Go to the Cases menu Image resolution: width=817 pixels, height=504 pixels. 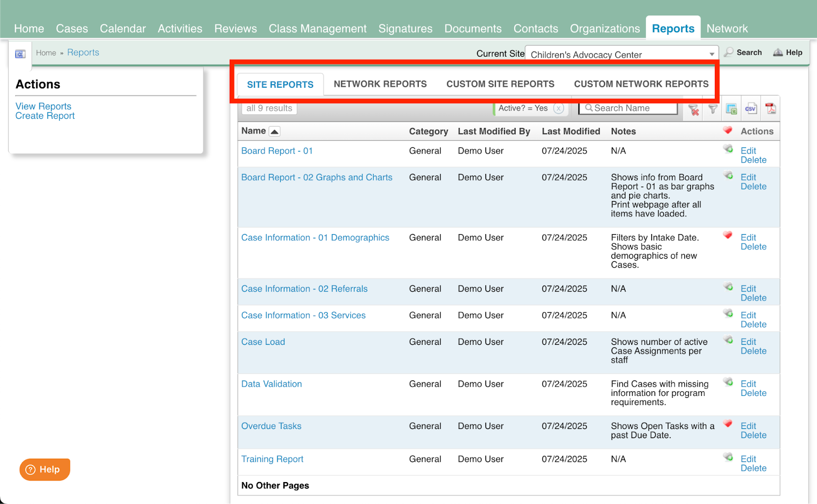(72, 29)
